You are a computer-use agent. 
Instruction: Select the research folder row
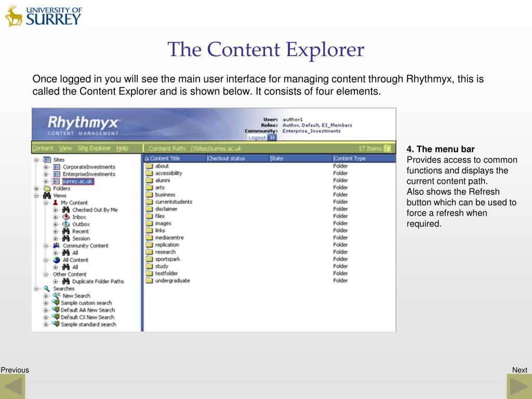(x=270, y=252)
